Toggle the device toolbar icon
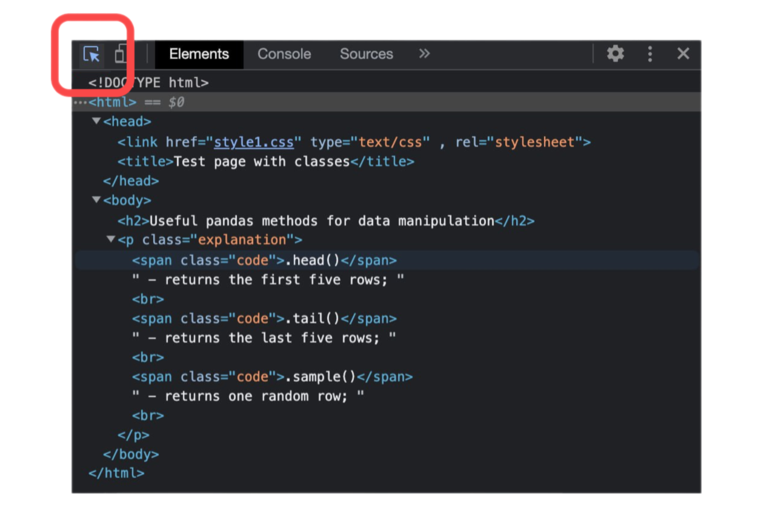Viewport: 773px width, 532px height. pos(121,54)
